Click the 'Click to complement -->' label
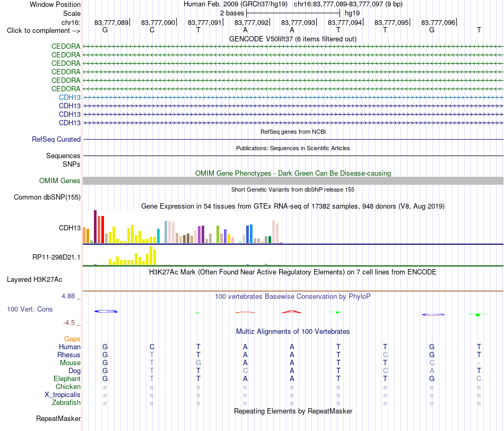Image resolution: width=504 pixels, height=431 pixels. coord(44,31)
